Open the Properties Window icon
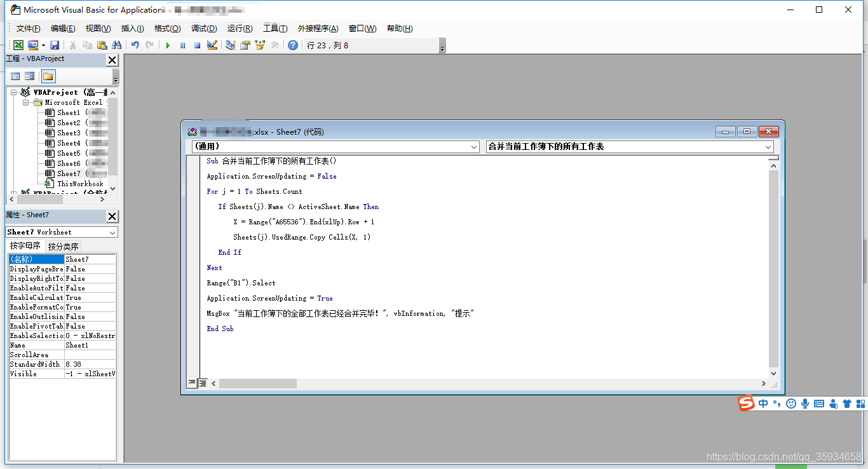The image size is (868, 469). click(245, 45)
